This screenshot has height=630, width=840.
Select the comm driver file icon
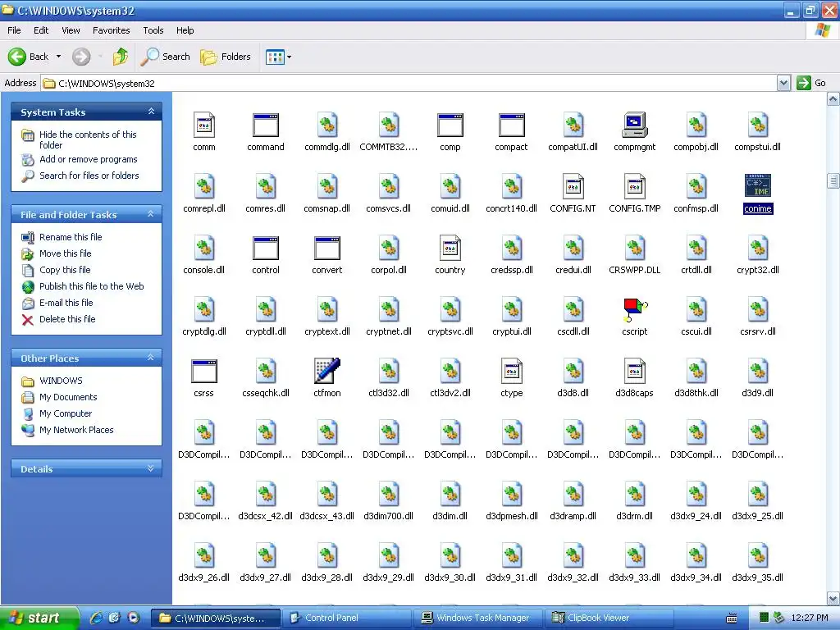204,125
